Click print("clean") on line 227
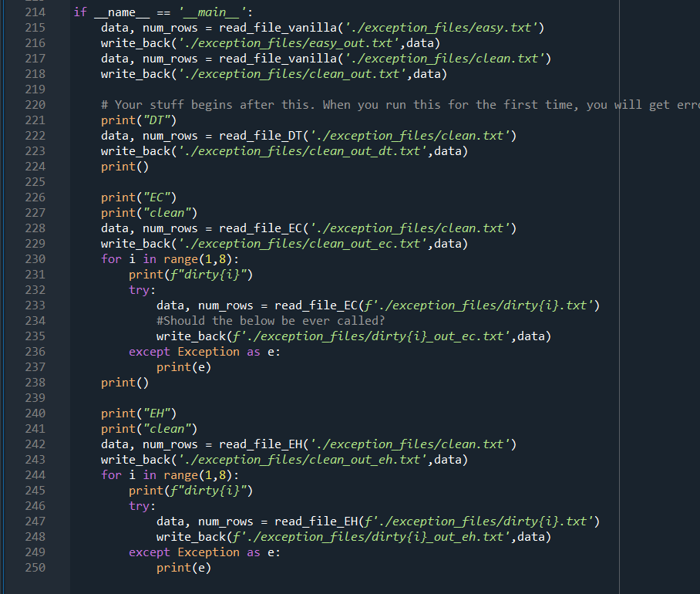700x594 pixels. [149, 213]
